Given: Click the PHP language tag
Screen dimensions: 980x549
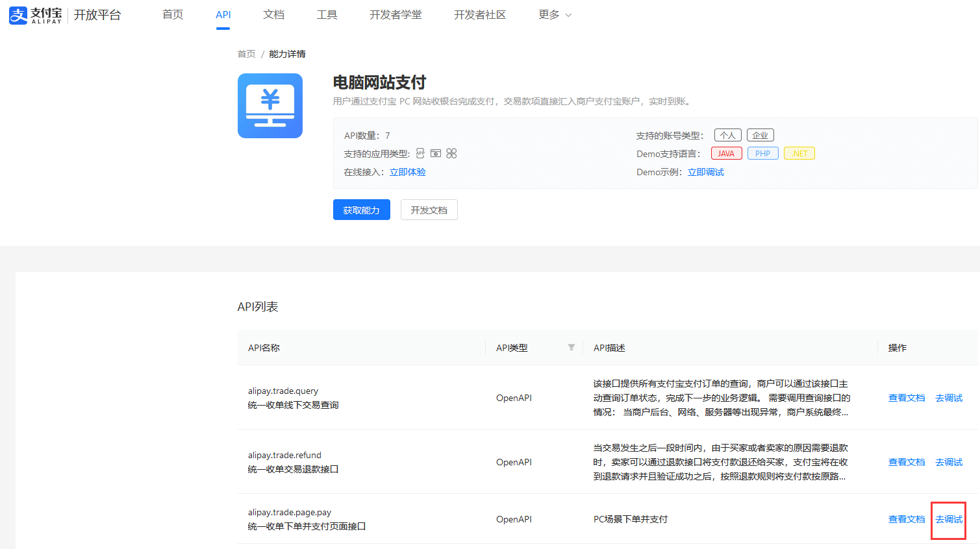Looking at the screenshot, I should click(763, 153).
